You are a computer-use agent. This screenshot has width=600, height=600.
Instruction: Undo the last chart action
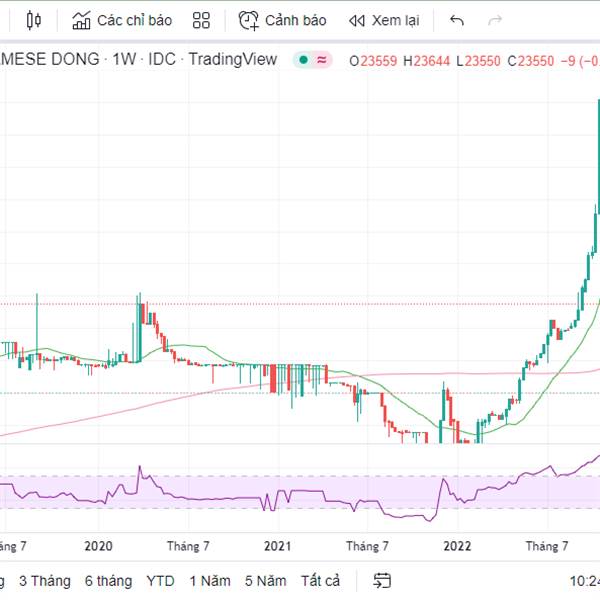tap(457, 20)
